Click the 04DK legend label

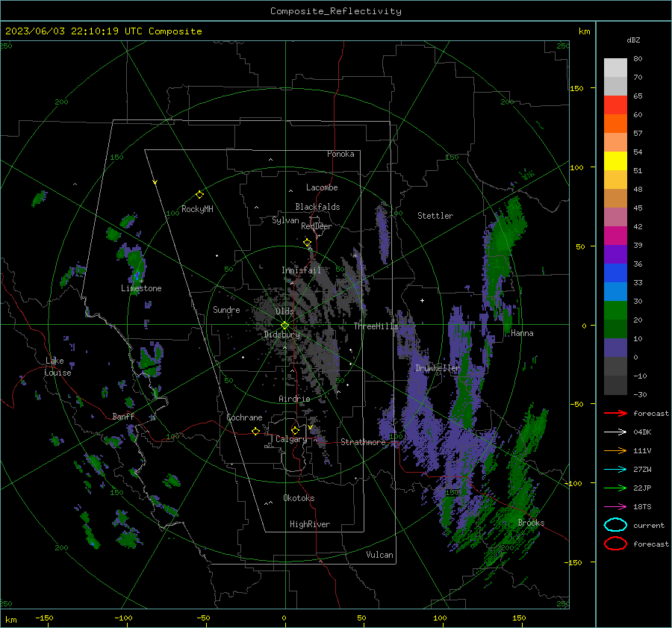click(x=642, y=432)
